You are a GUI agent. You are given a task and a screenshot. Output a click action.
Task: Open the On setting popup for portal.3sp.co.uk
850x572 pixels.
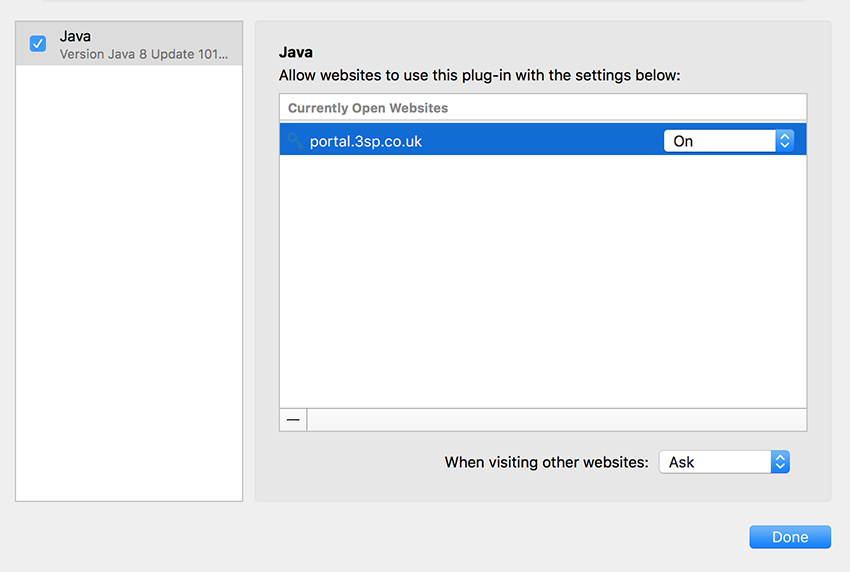tap(729, 141)
